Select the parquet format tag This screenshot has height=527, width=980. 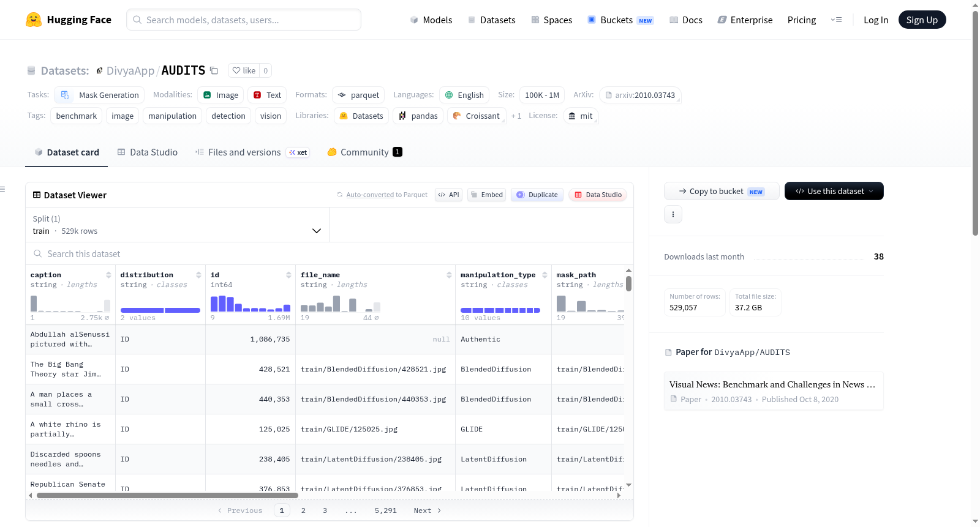pyautogui.click(x=358, y=95)
